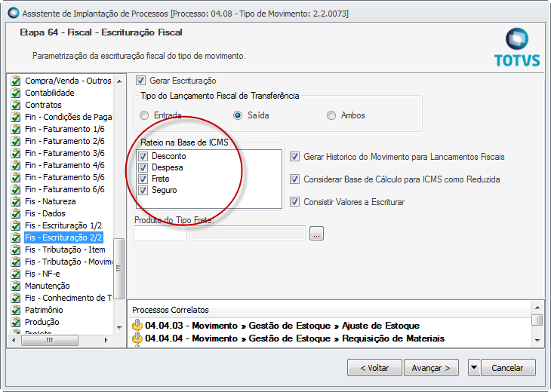This screenshot has width=551, height=392.
Task: Click the window title bar app icon
Action: [14, 13]
